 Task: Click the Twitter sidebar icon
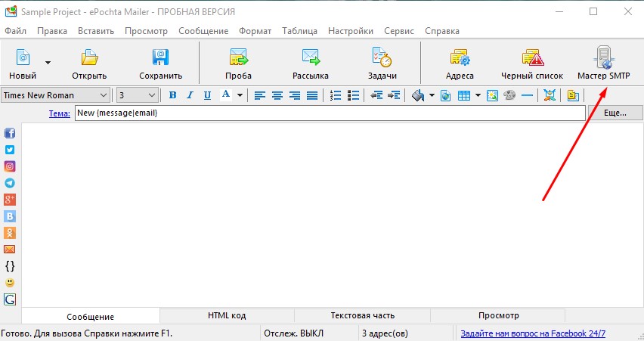pos(10,150)
